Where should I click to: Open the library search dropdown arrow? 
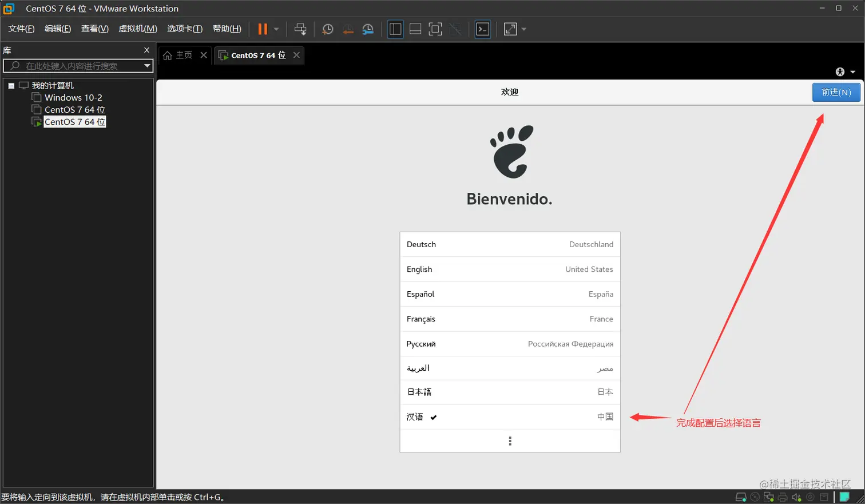tap(147, 66)
